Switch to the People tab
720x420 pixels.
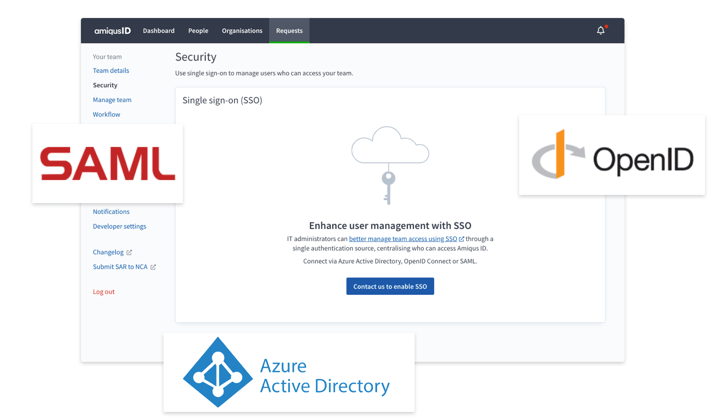[198, 31]
